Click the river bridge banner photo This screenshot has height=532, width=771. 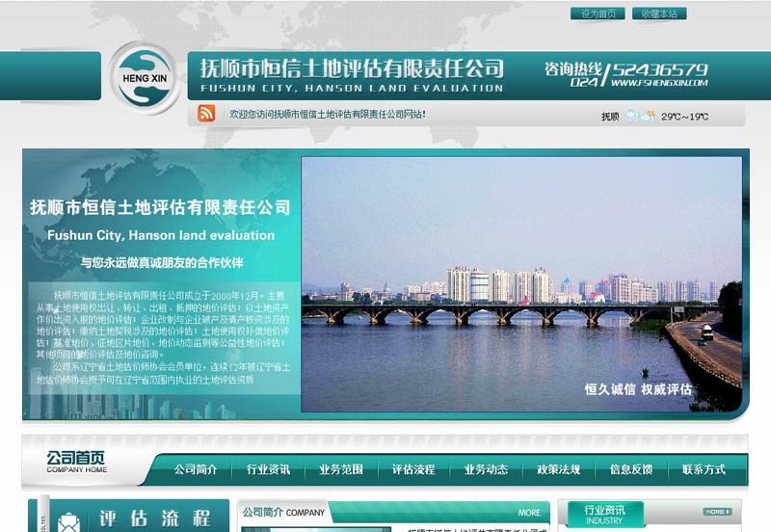[x=521, y=284]
